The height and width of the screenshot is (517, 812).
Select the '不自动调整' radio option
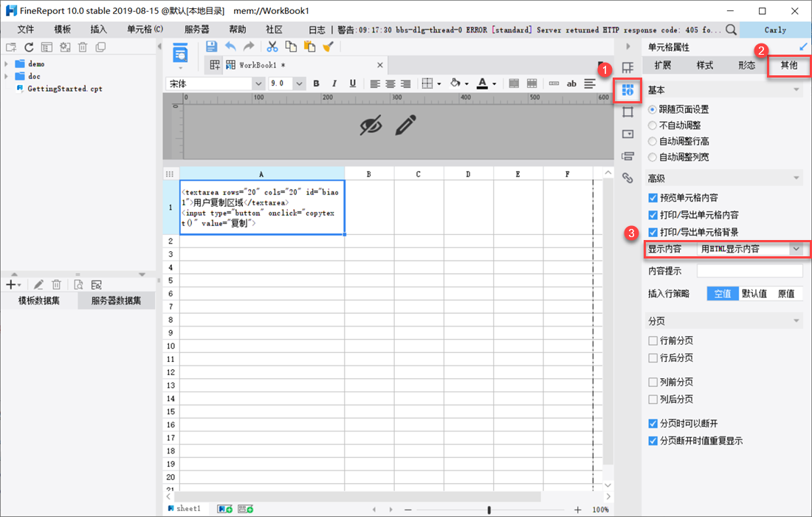click(653, 126)
